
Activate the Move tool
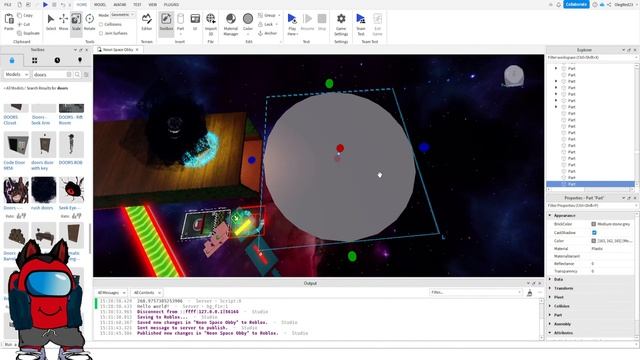pyautogui.click(x=63, y=22)
